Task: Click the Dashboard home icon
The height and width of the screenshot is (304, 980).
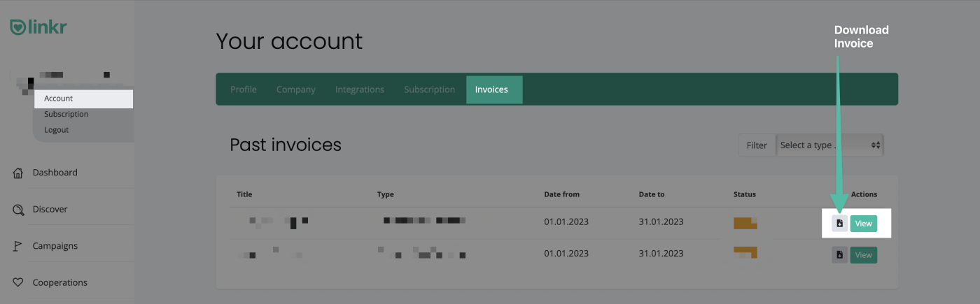Action: tap(18, 173)
